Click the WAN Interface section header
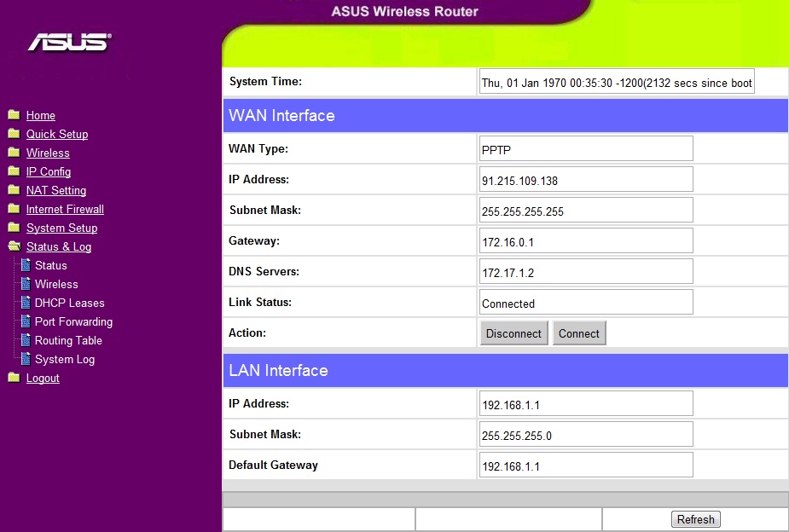The width and height of the screenshot is (789, 532). point(506,116)
